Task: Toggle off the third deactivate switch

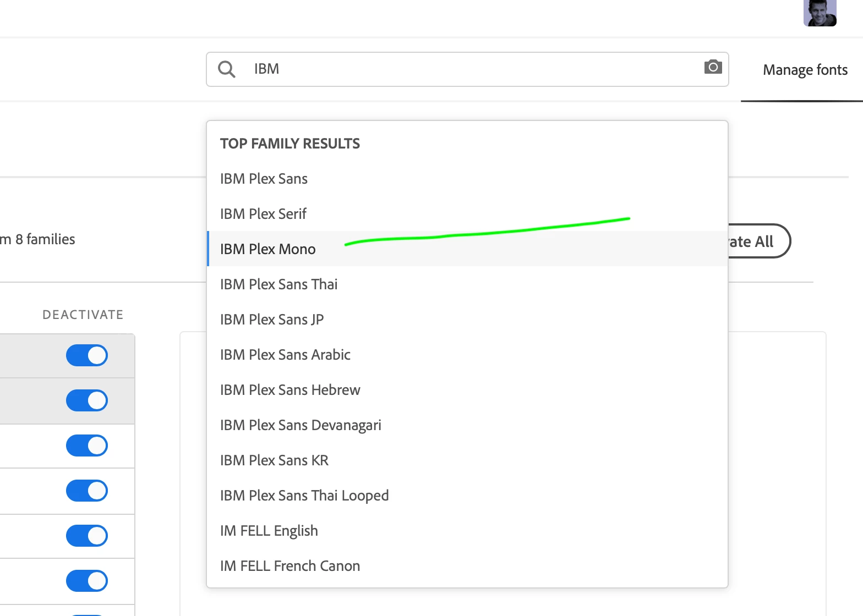Action: click(x=87, y=446)
